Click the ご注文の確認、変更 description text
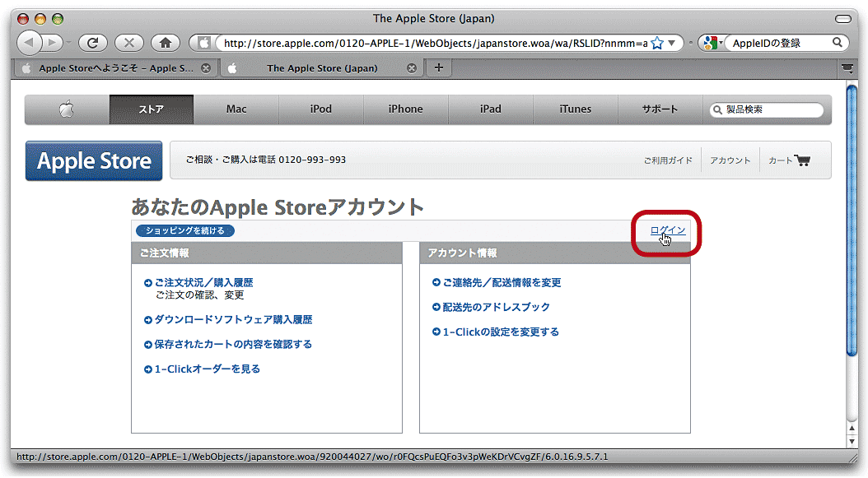The image size is (868, 478). tap(200, 295)
